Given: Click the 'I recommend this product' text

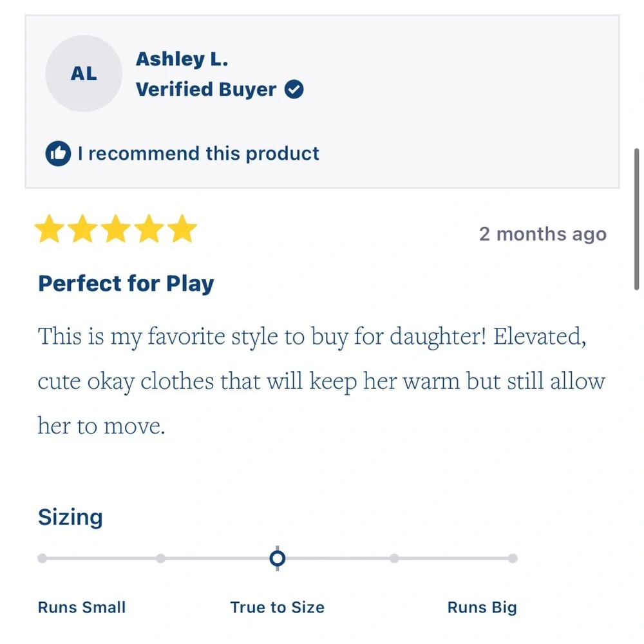Looking at the screenshot, I should [198, 154].
